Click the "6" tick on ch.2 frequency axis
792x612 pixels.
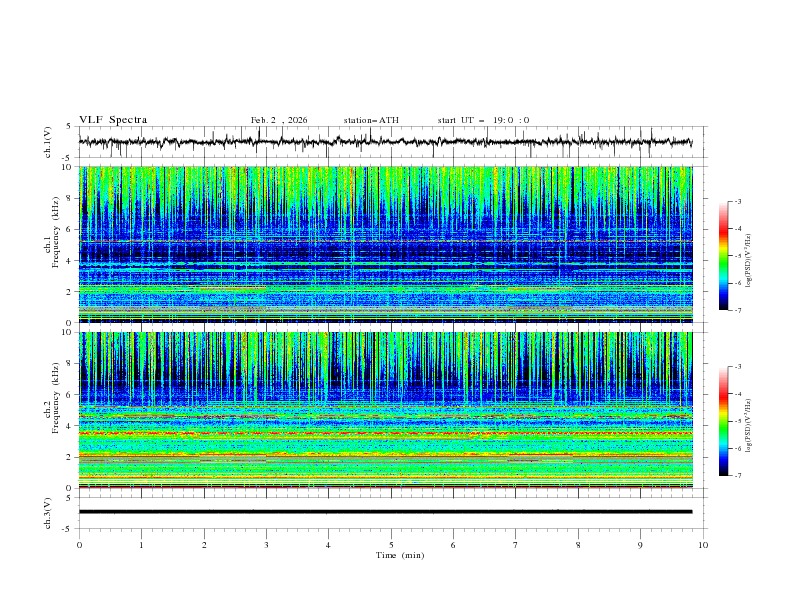(x=71, y=395)
